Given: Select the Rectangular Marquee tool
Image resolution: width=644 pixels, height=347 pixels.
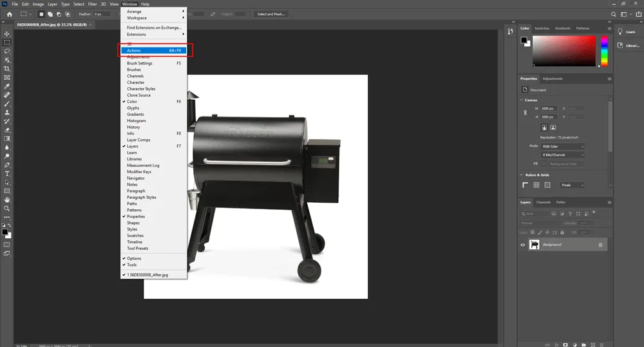Looking at the screenshot, I should (7, 42).
